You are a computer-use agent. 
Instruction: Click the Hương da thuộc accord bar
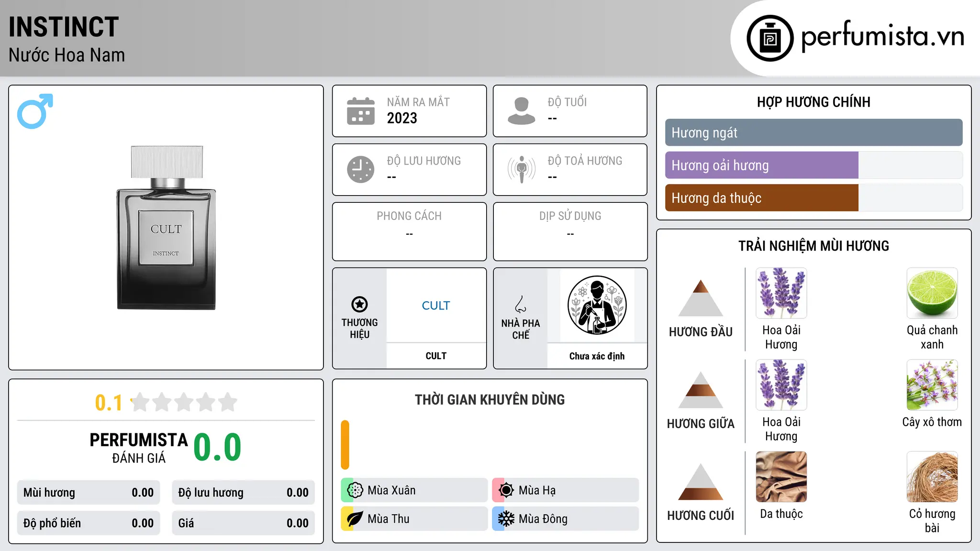point(813,198)
